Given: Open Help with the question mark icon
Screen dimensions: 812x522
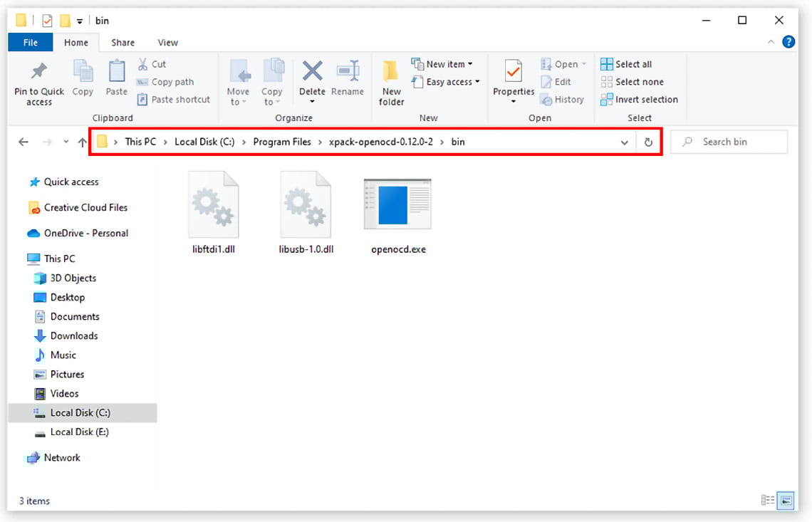Looking at the screenshot, I should point(788,42).
